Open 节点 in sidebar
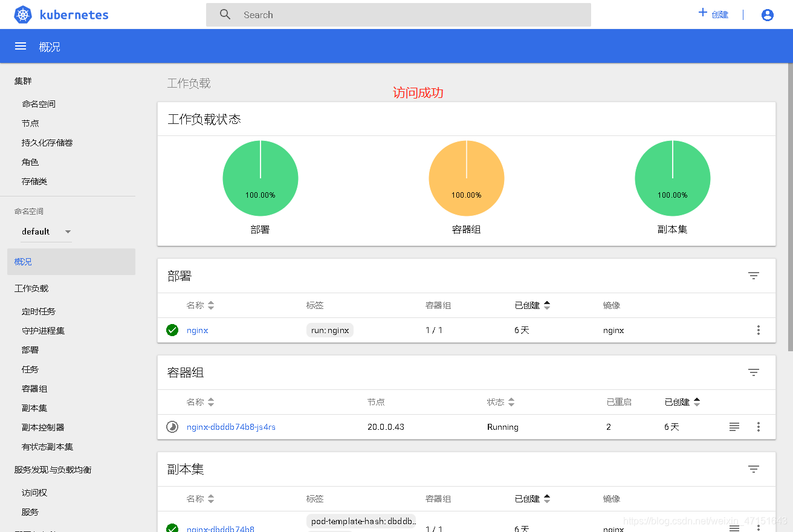793x532 pixels. 30,123
